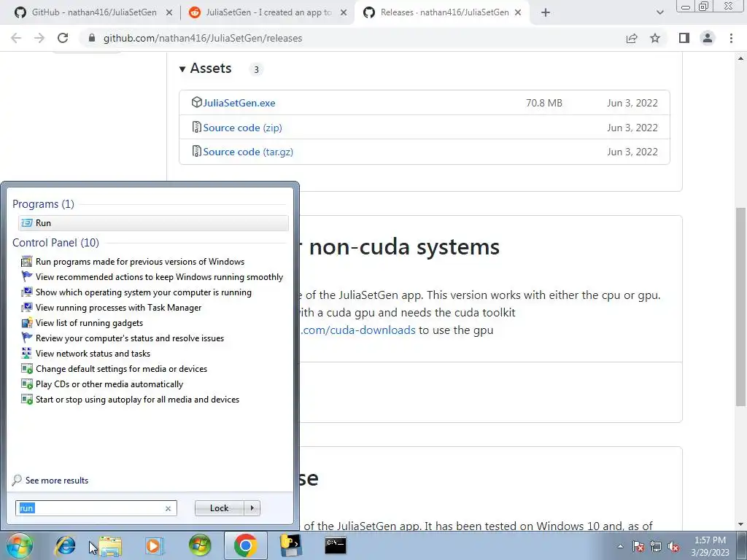Click the Lock button
747x560 pixels.
pos(219,508)
